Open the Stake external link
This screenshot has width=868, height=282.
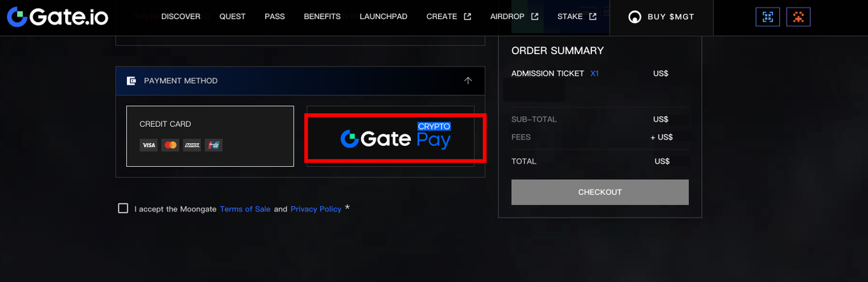[x=576, y=17]
